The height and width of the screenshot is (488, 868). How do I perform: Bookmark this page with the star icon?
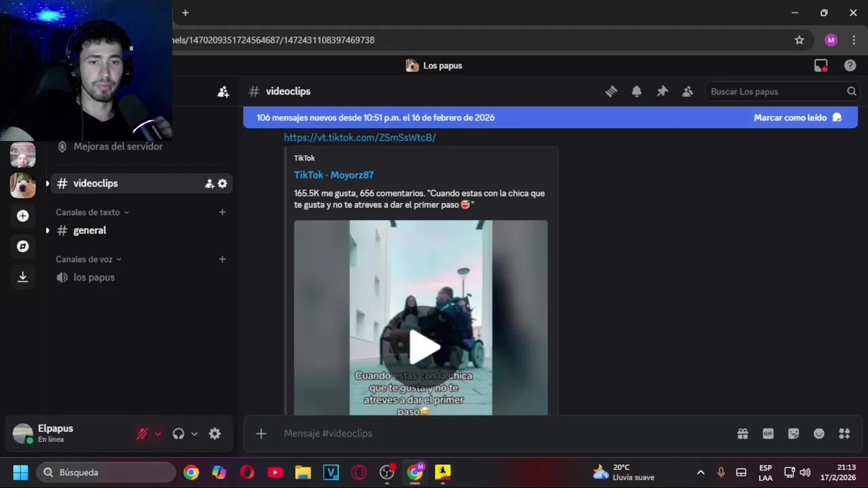pyautogui.click(x=800, y=40)
